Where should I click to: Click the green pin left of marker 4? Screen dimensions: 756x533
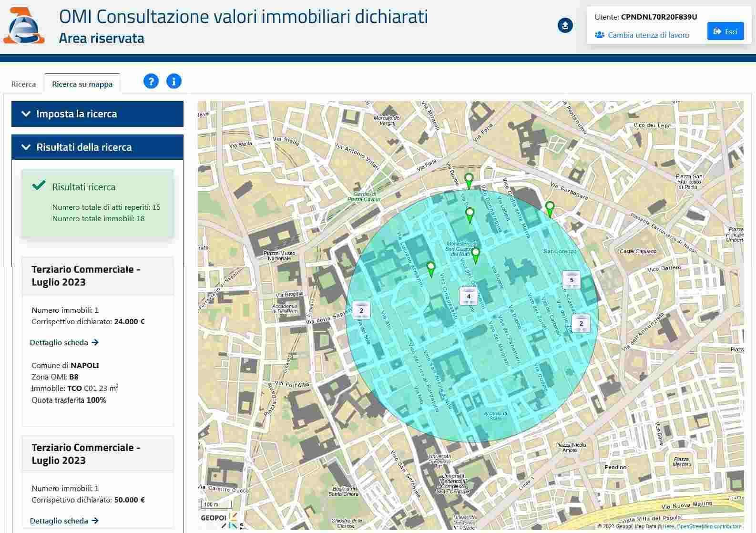[x=431, y=269]
